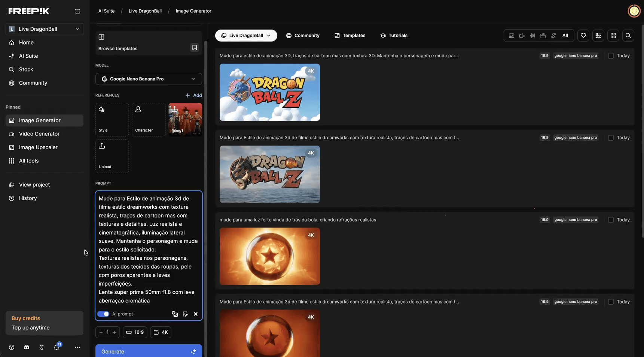
Task: Switch to Community tab
Action: tap(303, 36)
